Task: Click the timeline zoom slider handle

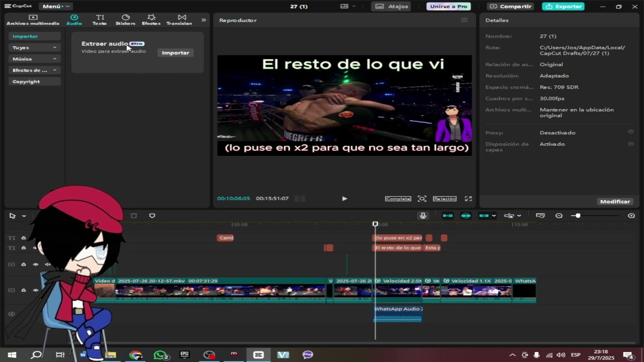Action: (578, 216)
